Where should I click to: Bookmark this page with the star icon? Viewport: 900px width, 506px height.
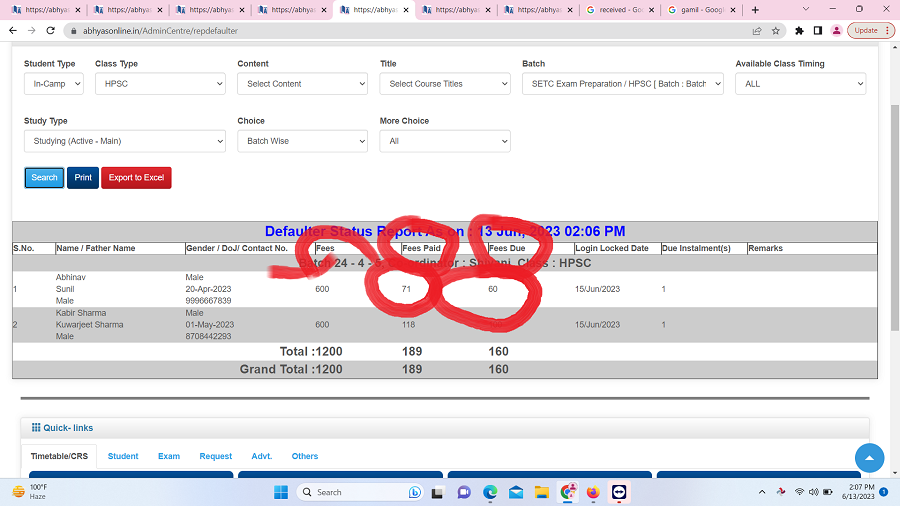point(776,30)
